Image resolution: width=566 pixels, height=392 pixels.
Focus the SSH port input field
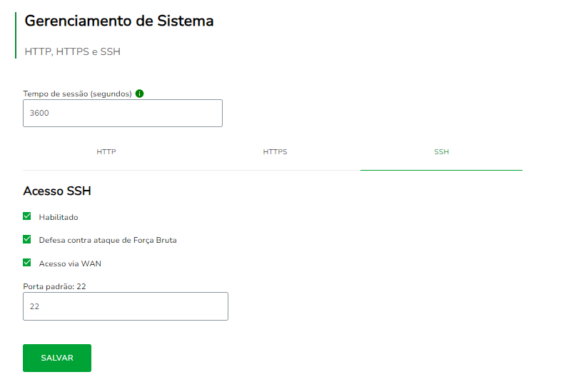point(126,306)
